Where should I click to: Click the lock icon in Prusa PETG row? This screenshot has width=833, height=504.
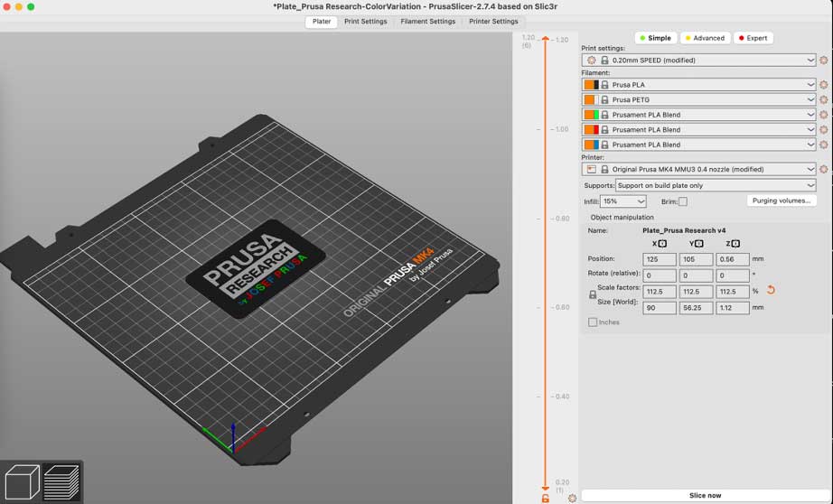[x=604, y=99]
